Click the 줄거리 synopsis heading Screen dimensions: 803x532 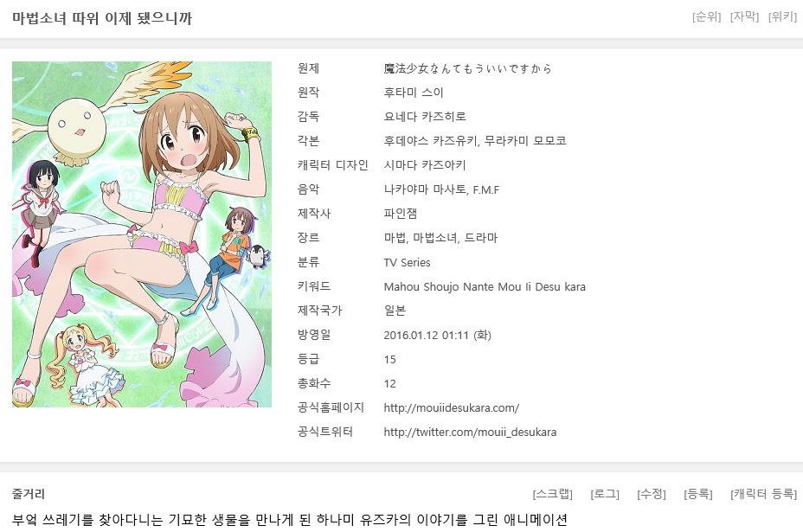point(29,494)
